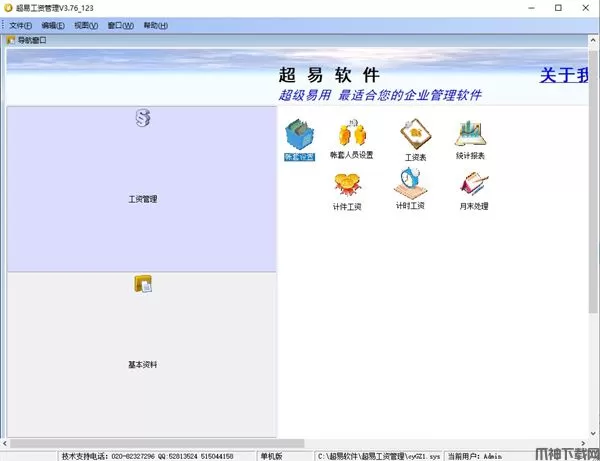Click the horizontal scrollbar right arrow
This screenshot has height=461, width=600.
coord(583,443)
